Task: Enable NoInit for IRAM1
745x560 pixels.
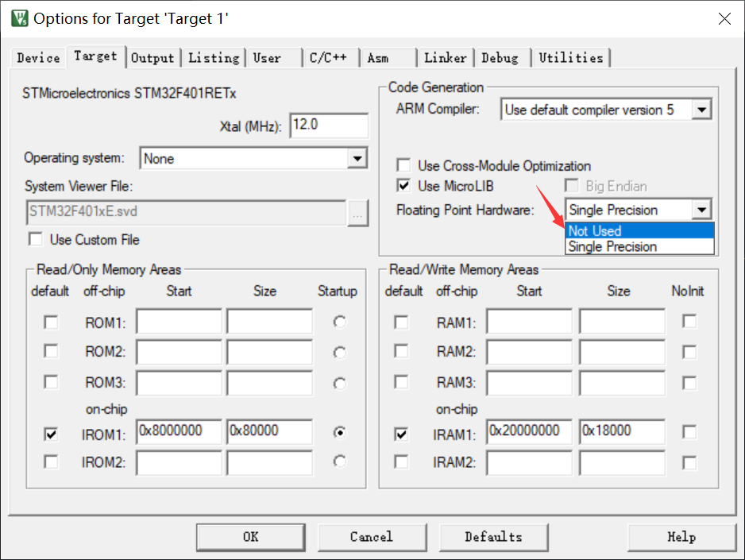Action: click(688, 431)
